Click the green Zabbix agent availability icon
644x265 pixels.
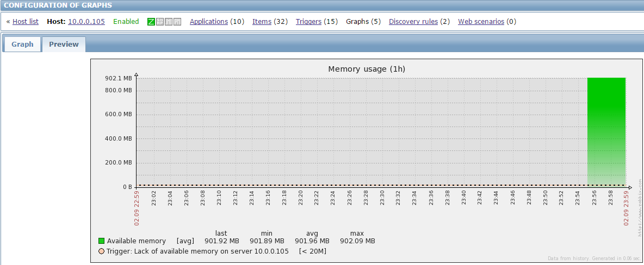(151, 22)
